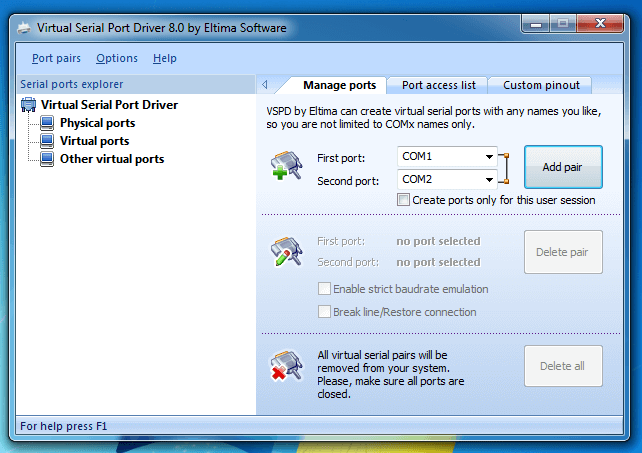Enable Create ports only for this user session
Image resolution: width=642 pixels, height=453 pixels.
pyautogui.click(x=404, y=200)
